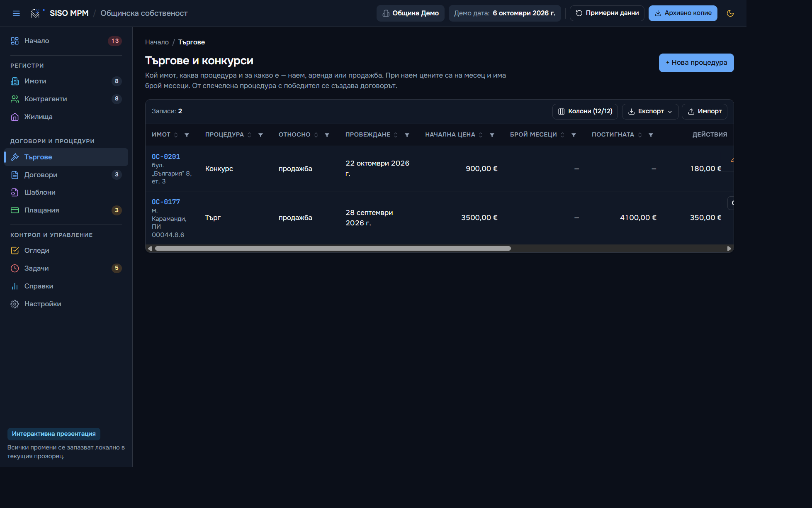812x508 pixels.
Task: Open Настройки settings
Action: click(66, 304)
